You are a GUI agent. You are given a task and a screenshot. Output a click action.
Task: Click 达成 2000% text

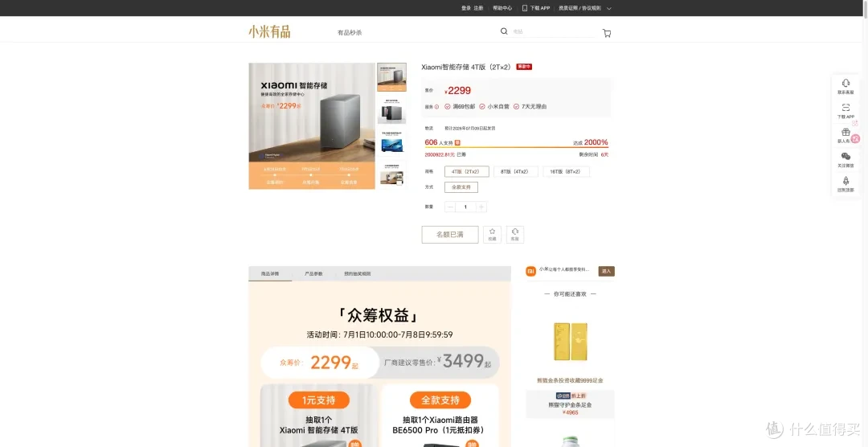pos(590,142)
